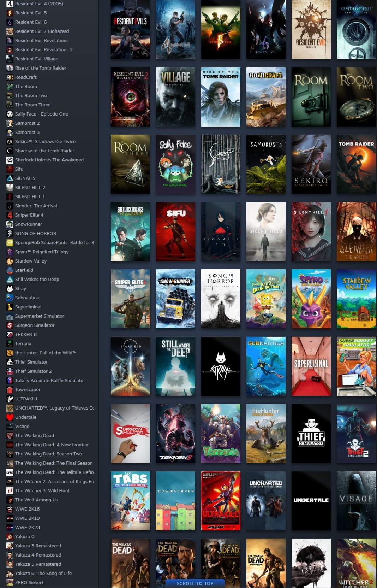Image resolution: width=377 pixels, height=588 pixels.
Task: Click the TEKKEN 8 sidebar icon
Action: [x=10, y=335]
